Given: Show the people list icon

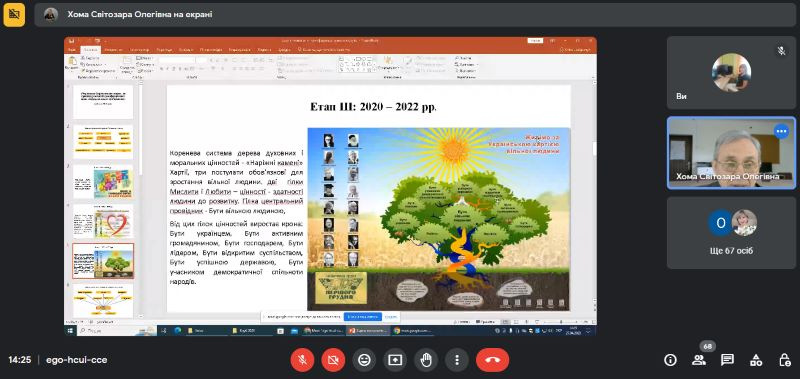Looking at the screenshot, I should click(698, 360).
